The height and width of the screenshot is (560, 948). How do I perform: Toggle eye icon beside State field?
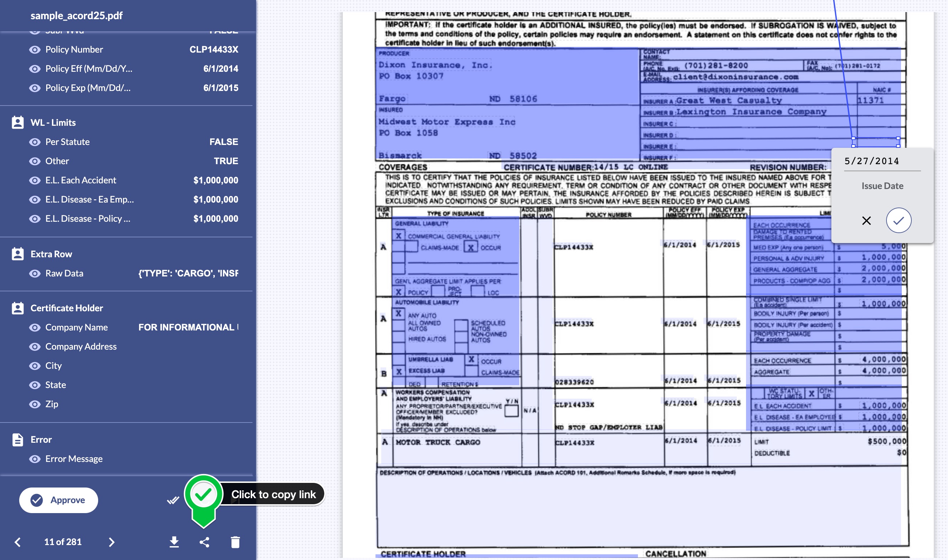(x=35, y=386)
